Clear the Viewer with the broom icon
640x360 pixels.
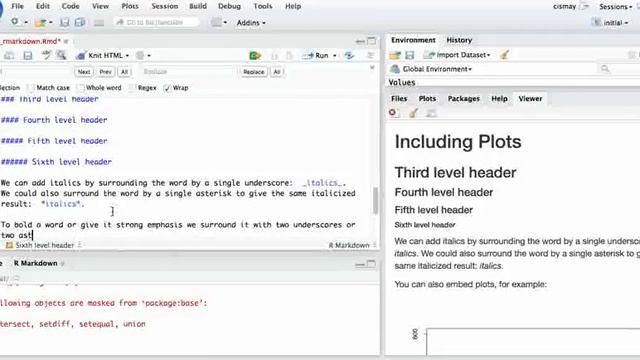(x=413, y=113)
